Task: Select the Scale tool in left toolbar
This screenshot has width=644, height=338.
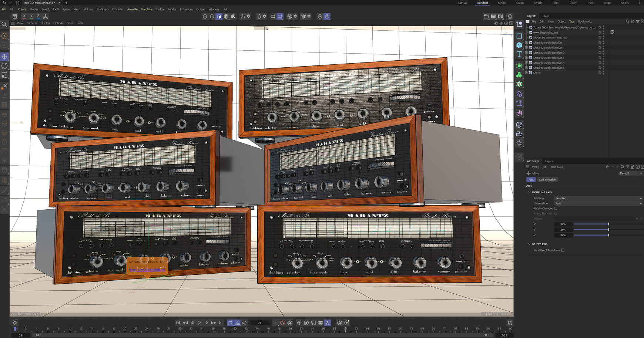Action: (x=4, y=75)
